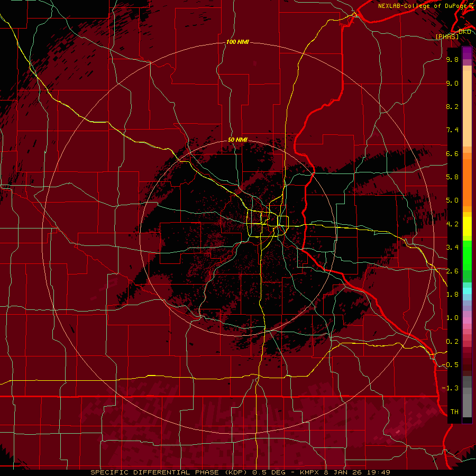Pick the purple swatch at the color bar top
Viewport: 476px width, 476px height.
coord(467,53)
